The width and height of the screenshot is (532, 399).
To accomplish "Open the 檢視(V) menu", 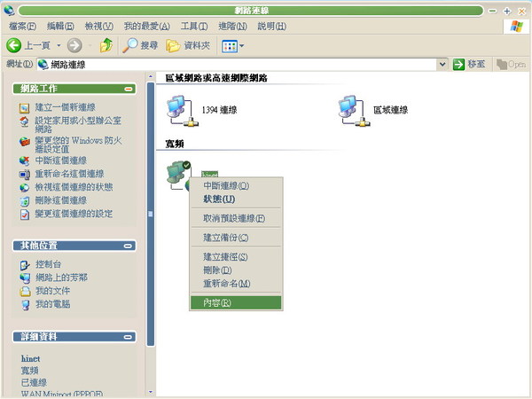I will pyautogui.click(x=98, y=26).
